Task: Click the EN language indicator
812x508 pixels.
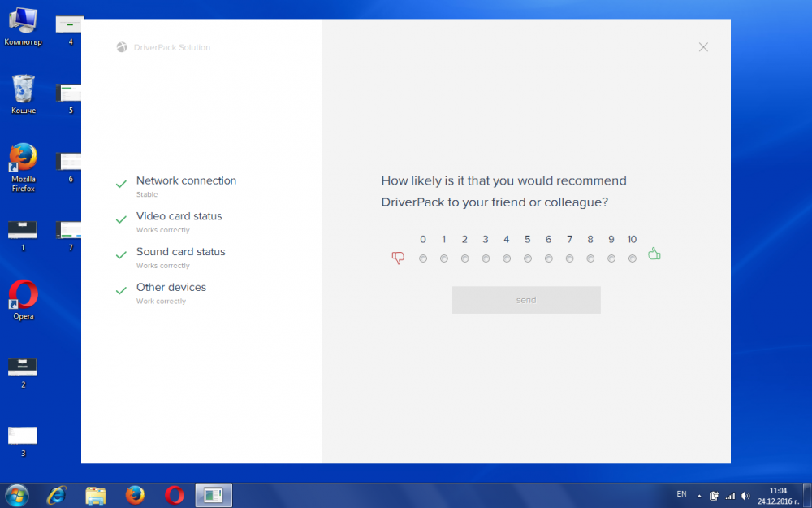Action: coord(681,494)
